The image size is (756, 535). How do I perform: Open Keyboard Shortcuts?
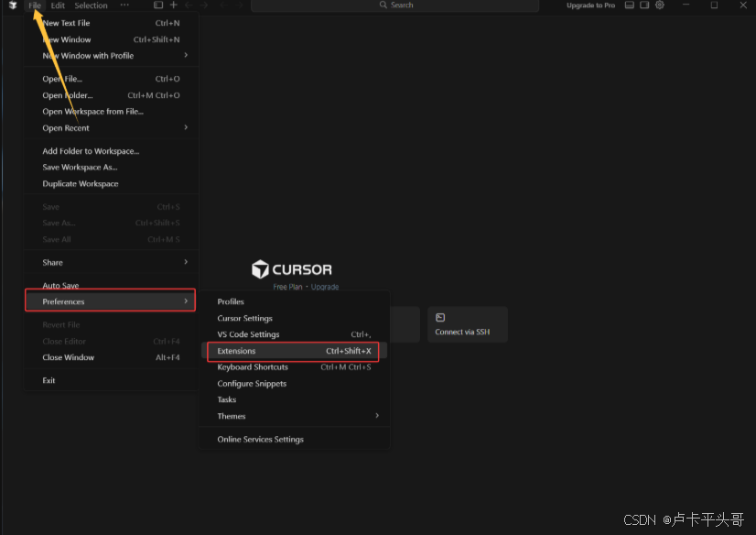click(294, 367)
